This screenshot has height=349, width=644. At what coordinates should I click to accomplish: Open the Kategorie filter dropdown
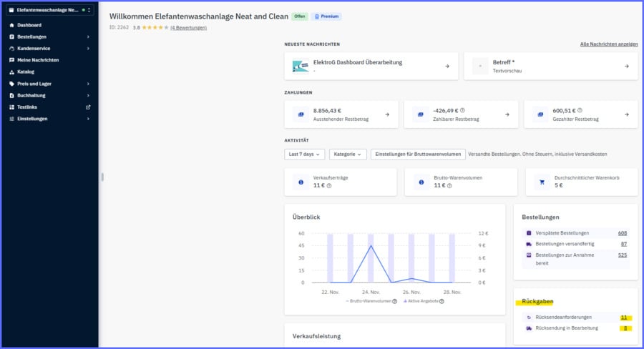pos(348,154)
